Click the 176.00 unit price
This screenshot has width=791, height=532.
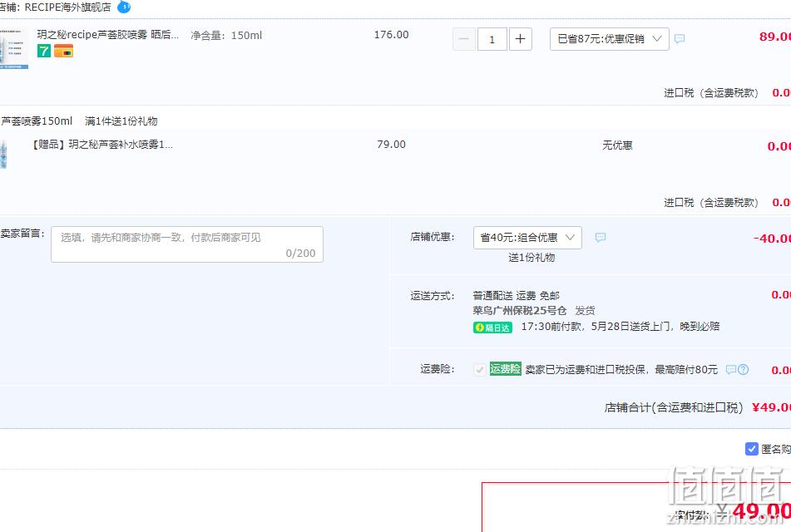[x=392, y=35]
